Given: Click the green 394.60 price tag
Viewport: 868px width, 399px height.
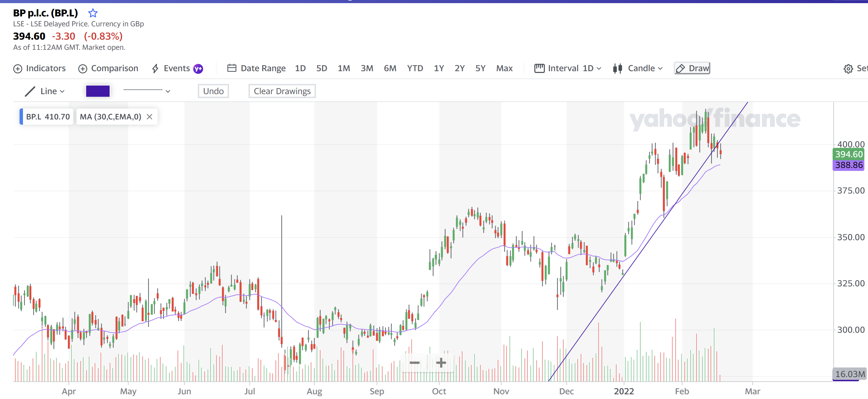Looking at the screenshot, I should coord(848,154).
